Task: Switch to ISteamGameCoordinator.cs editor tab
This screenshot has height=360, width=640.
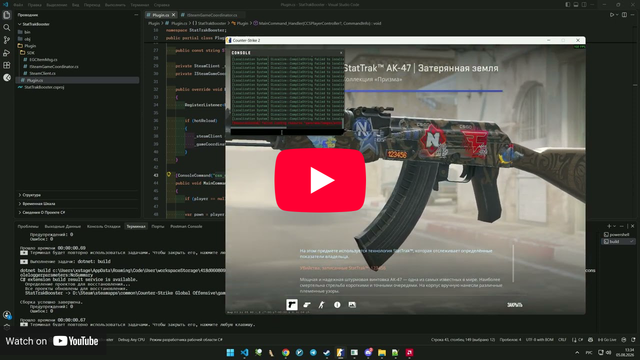Action: [212, 15]
